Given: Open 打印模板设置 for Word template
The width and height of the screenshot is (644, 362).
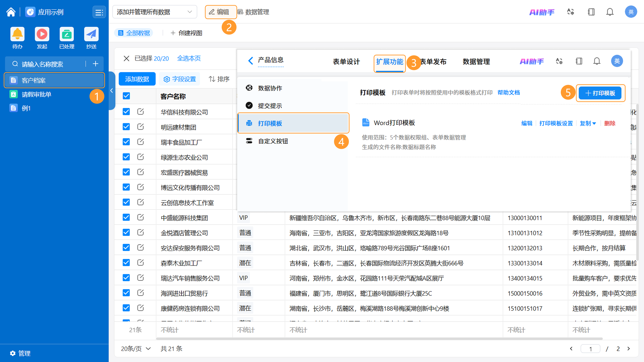Looking at the screenshot, I should click(x=556, y=123).
